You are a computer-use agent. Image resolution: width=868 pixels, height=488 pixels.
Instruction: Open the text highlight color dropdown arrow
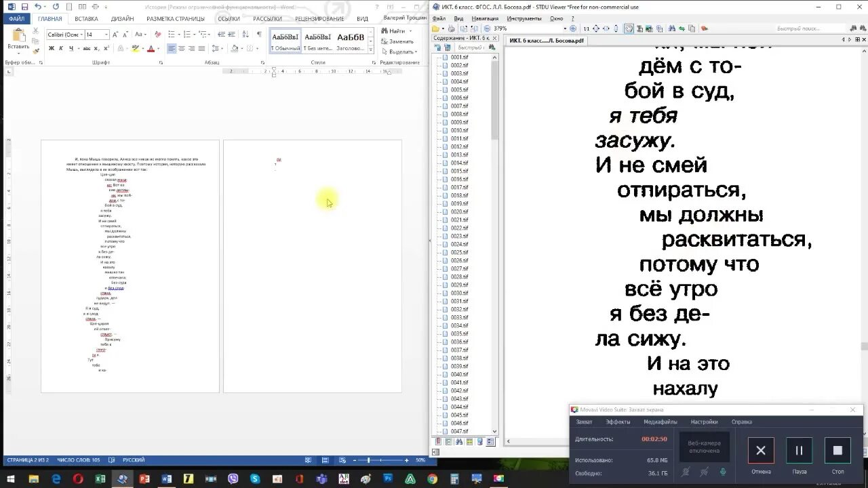142,49
